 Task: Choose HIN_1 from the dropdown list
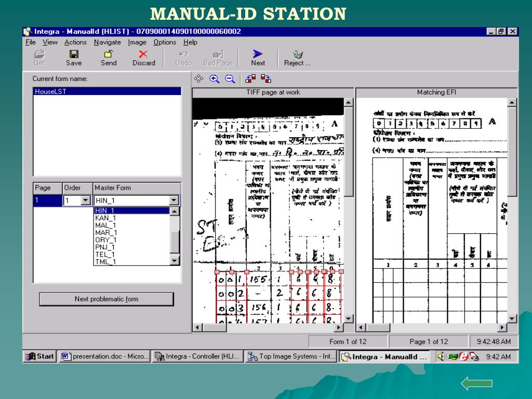click(x=131, y=211)
